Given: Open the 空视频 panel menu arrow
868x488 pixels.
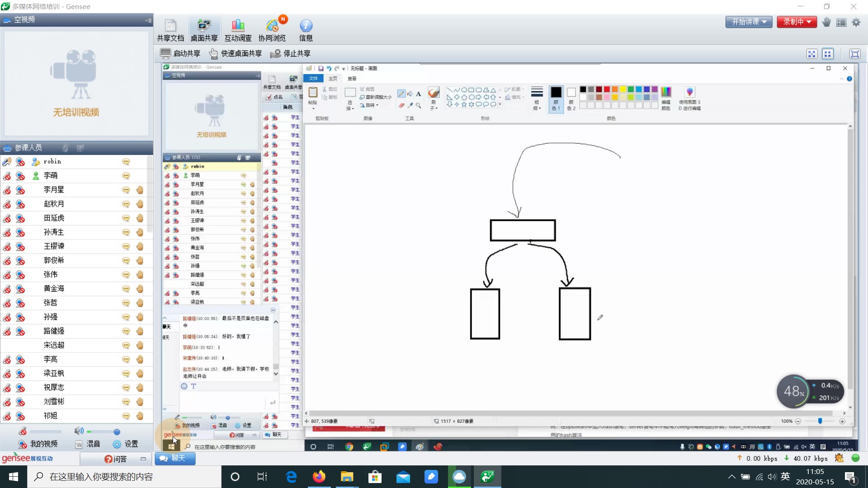Looking at the screenshot, I should tap(148, 20).
